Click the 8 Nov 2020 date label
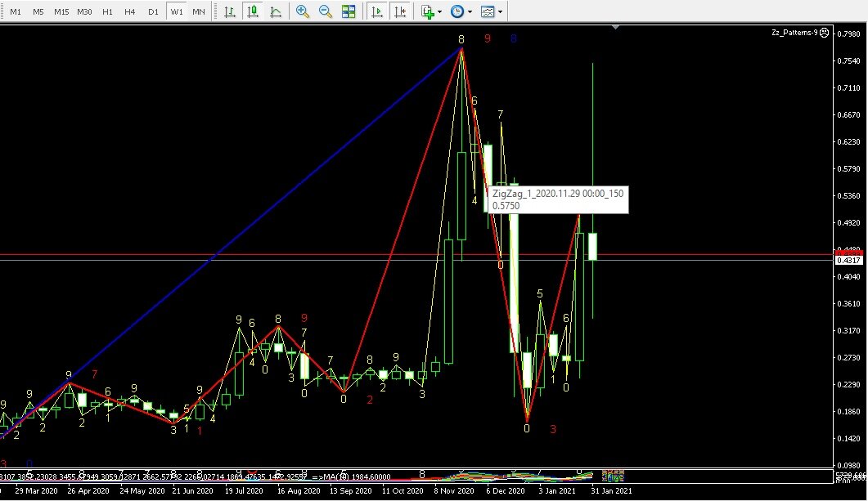 (x=454, y=490)
